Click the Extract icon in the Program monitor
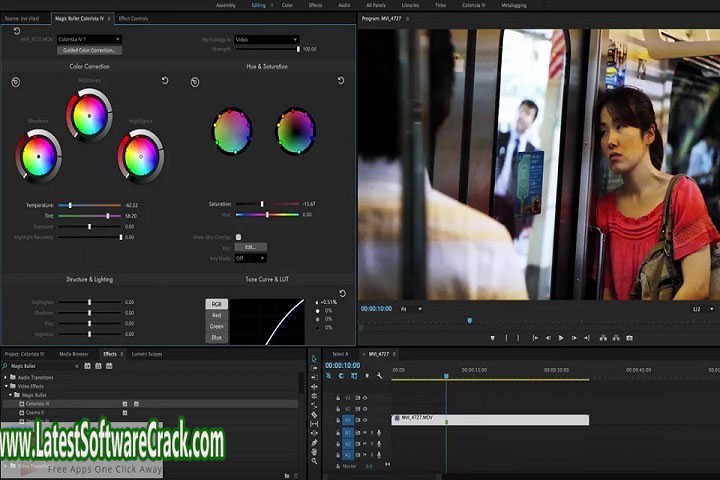This screenshot has height=480, width=720. [616, 338]
